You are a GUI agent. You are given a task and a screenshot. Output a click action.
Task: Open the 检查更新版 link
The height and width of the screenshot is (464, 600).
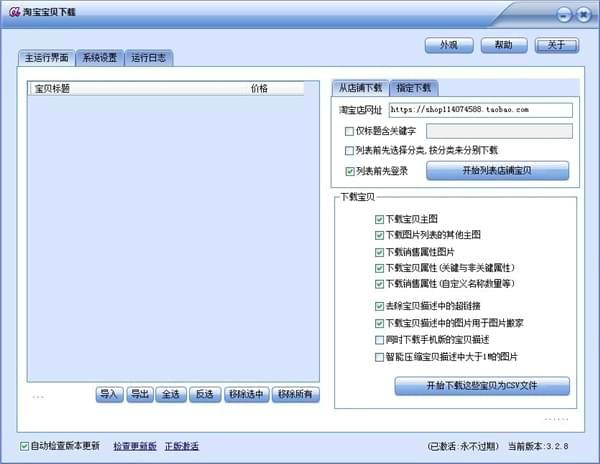click(135, 446)
